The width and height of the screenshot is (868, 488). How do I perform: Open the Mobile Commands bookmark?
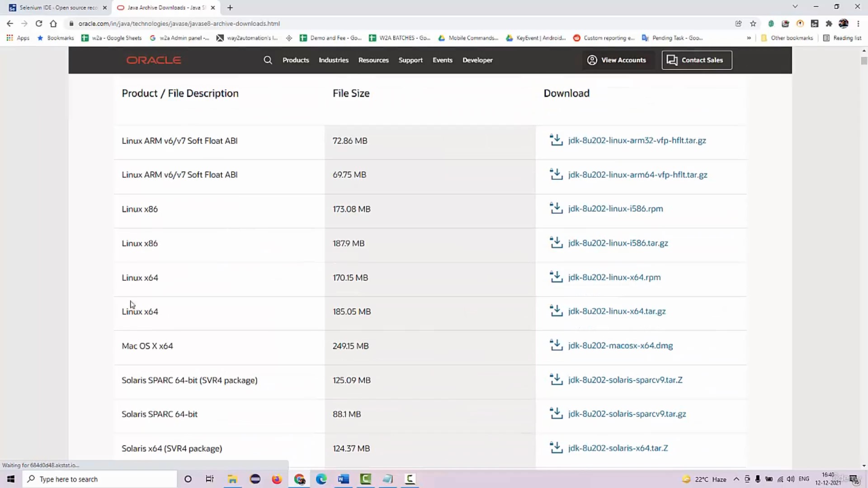[468, 38]
